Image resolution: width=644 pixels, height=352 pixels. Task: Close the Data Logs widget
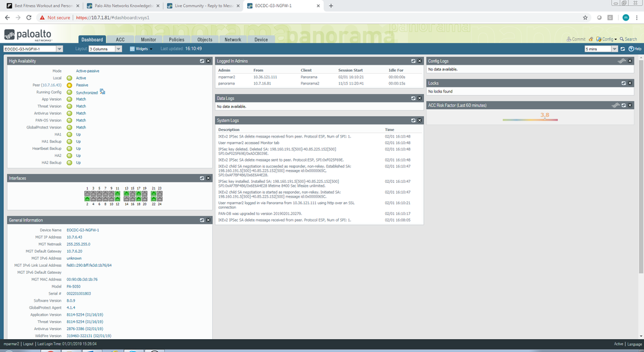[419, 98]
